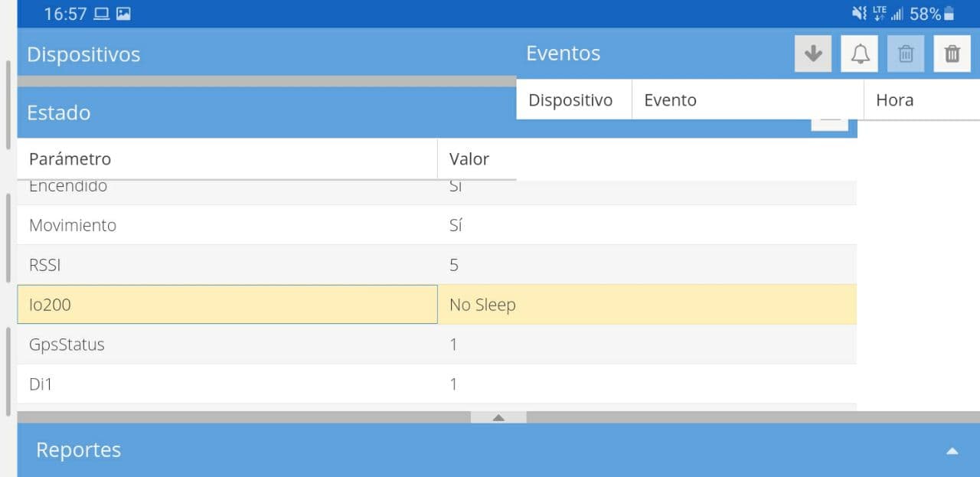This screenshot has width=980, height=477.
Task: Select the Di1 row
Action: pos(436,384)
